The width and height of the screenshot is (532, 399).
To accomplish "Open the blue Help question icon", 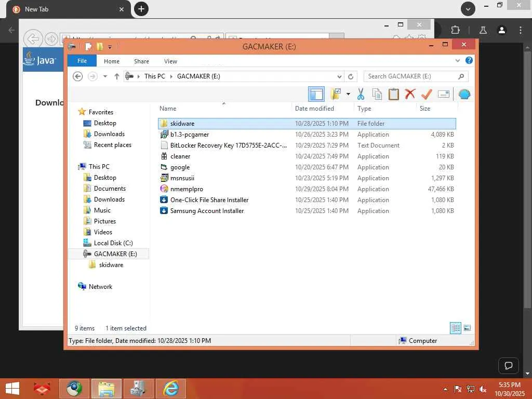I will pos(469,60).
